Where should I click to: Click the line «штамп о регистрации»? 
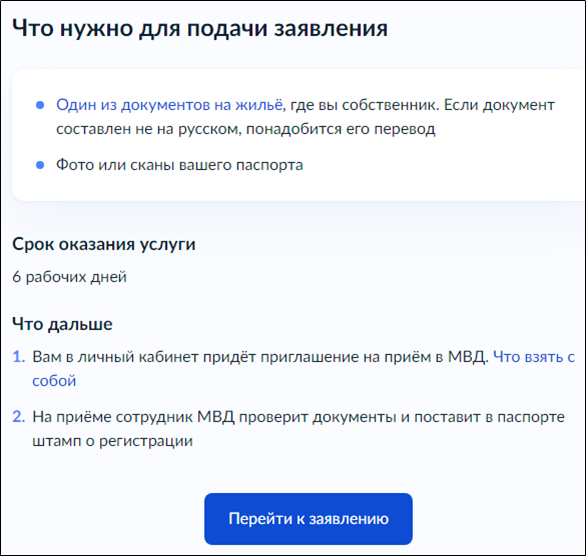[x=112, y=441]
